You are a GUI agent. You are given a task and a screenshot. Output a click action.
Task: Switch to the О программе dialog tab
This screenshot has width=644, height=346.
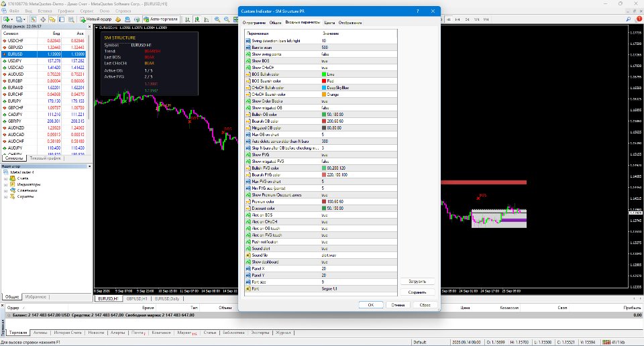[254, 23]
